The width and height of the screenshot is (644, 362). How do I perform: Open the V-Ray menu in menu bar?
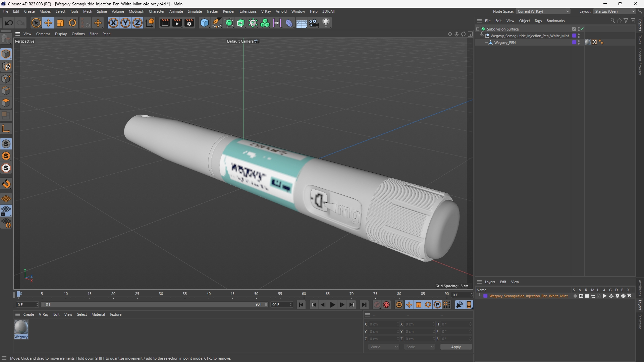(266, 11)
